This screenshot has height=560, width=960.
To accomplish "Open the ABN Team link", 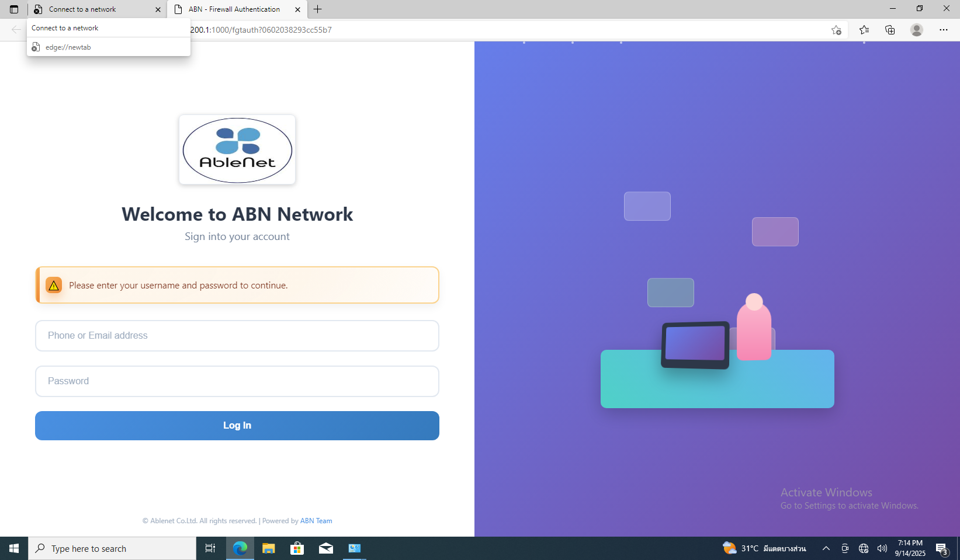I will click(316, 521).
